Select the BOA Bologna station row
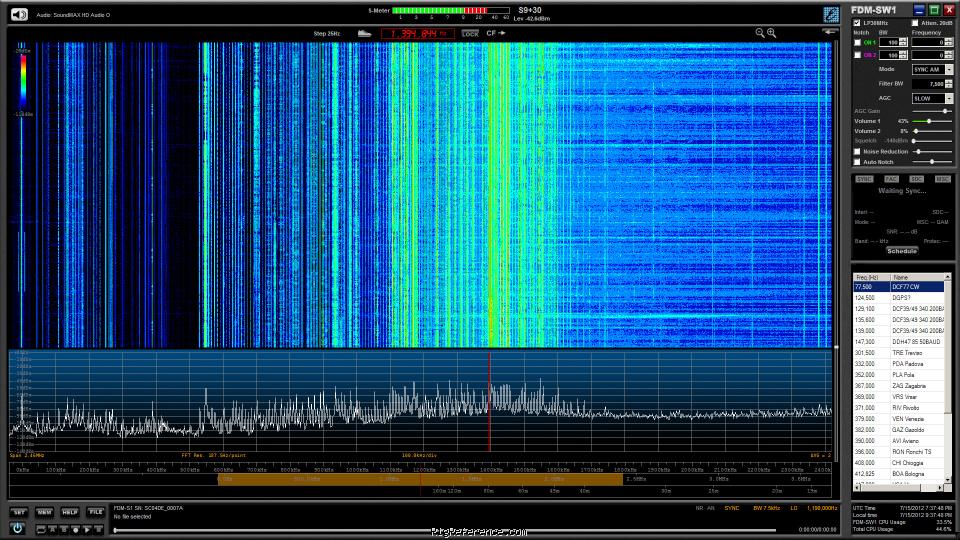Image resolution: width=960 pixels, height=540 pixels. pyautogui.click(x=899, y=474)
